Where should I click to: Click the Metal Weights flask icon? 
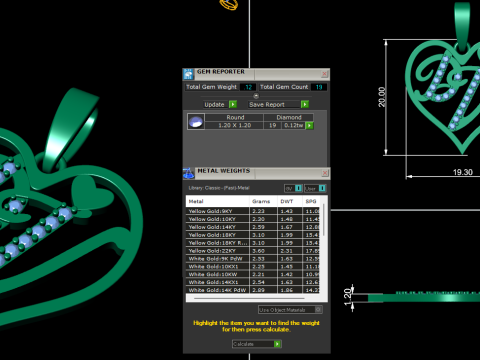click(x=188, y=173)
